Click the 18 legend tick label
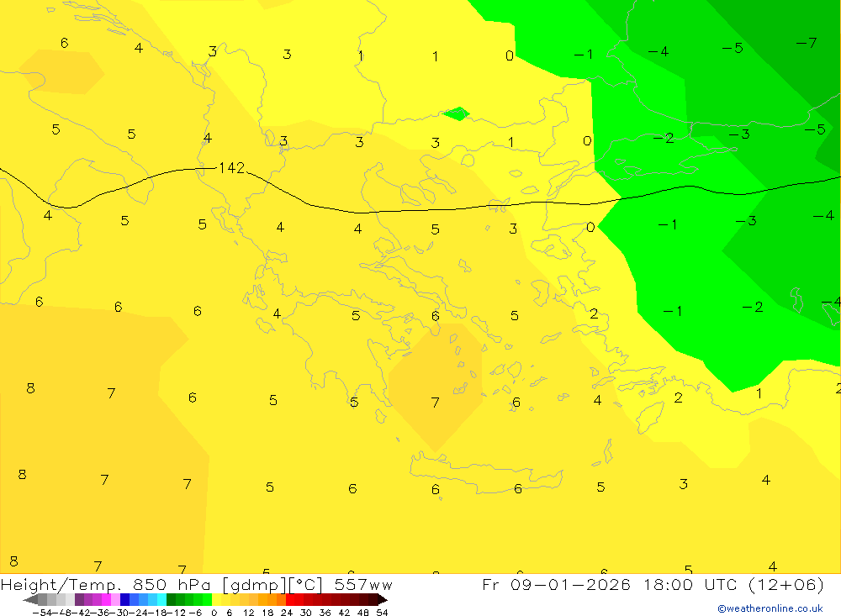 click(267, 613)
